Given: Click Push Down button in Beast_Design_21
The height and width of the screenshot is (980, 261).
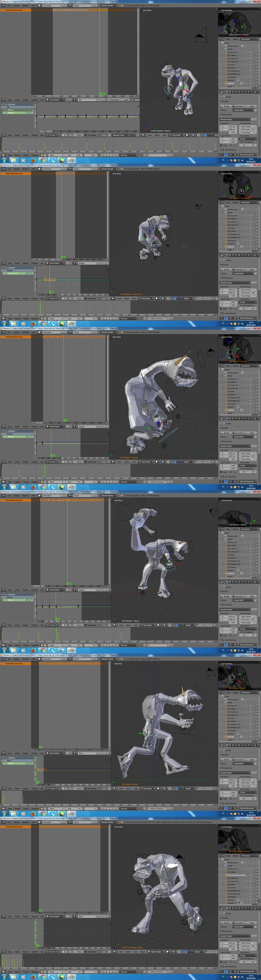Looking at the screenshot, I should 113,100.
